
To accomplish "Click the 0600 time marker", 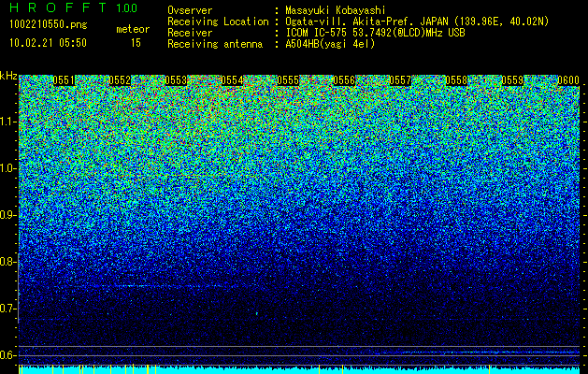I will (568, 80).
